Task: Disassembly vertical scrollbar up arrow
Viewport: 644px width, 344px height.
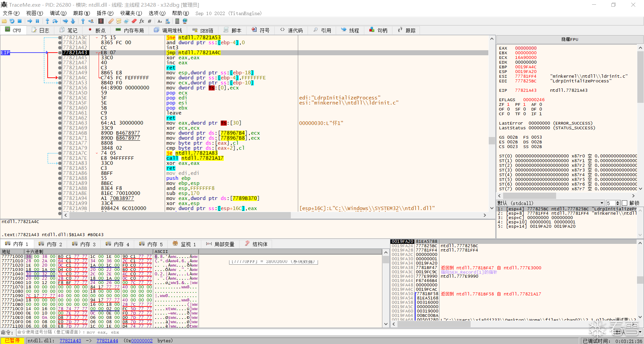Action: point(492,39)
